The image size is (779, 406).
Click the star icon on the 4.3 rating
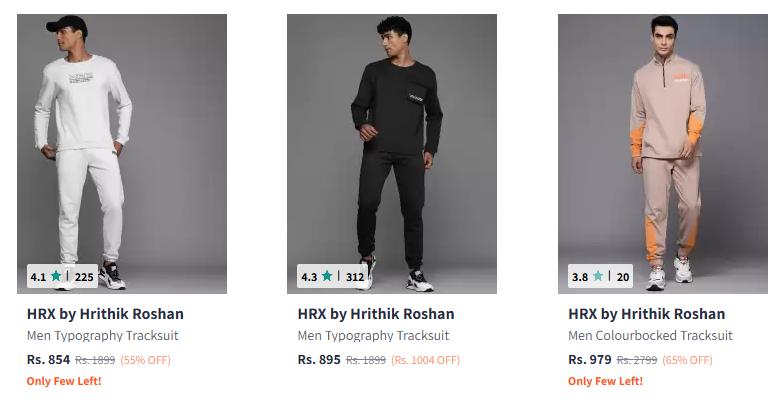click(x=327, y=276)
